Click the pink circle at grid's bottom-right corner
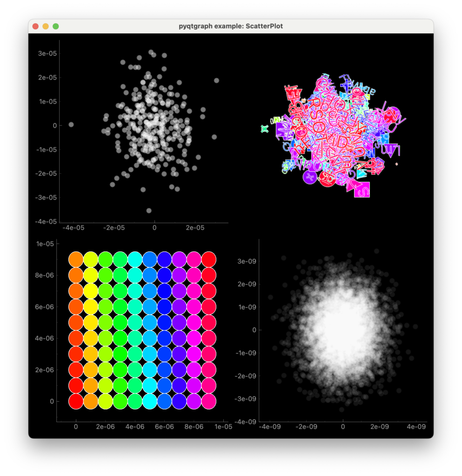The width and height of the screenshot is (462, 476). (x=209, y=401)
